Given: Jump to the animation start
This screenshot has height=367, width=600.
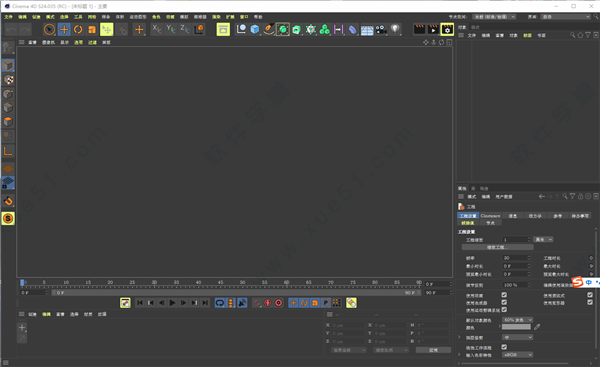Looking at the screenshot, I should coord(140,303).
